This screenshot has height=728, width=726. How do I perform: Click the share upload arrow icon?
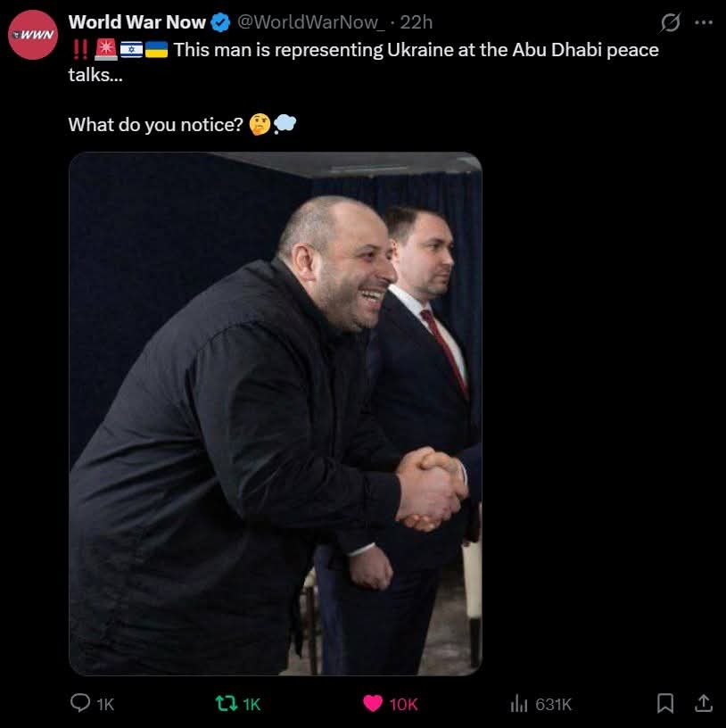click(703, 703)
